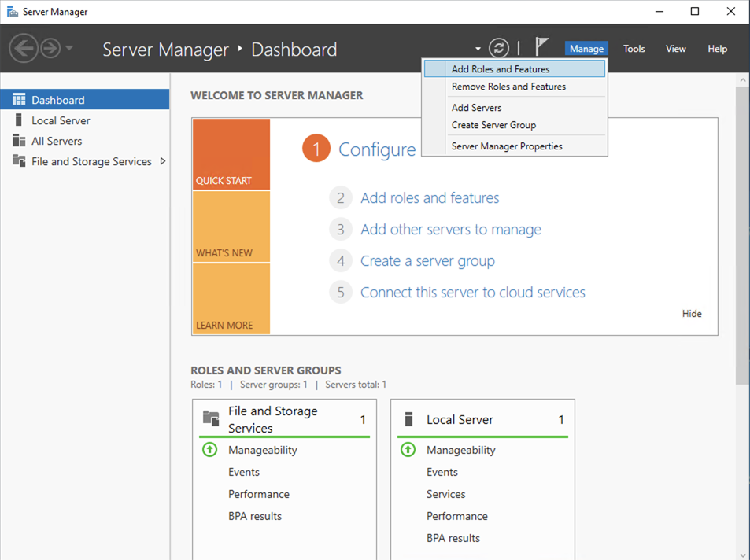This screenshot has width=750, height=560.
Task: Click the vertical scrollbar thumb
Action: (x=742, y=236)
